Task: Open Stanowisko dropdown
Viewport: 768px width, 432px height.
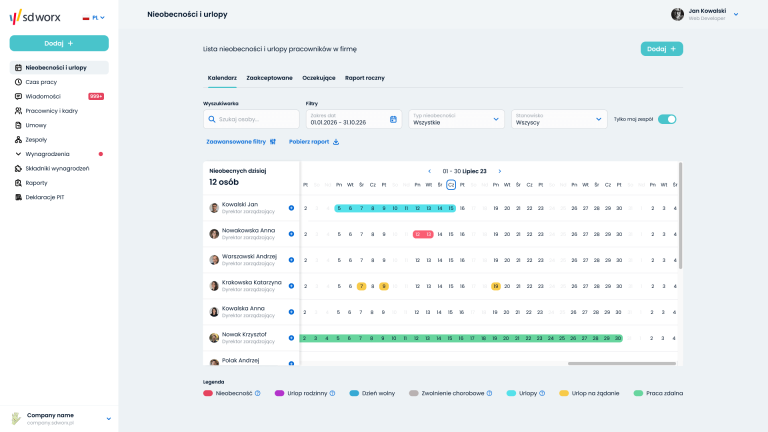Action: (x=559, y=119)
